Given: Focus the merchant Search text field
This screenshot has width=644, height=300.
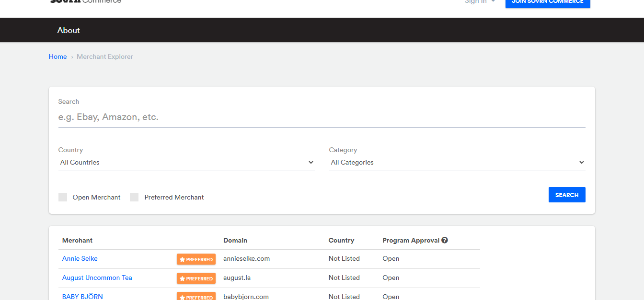Looking at the screenshot, I should point(322,117).
